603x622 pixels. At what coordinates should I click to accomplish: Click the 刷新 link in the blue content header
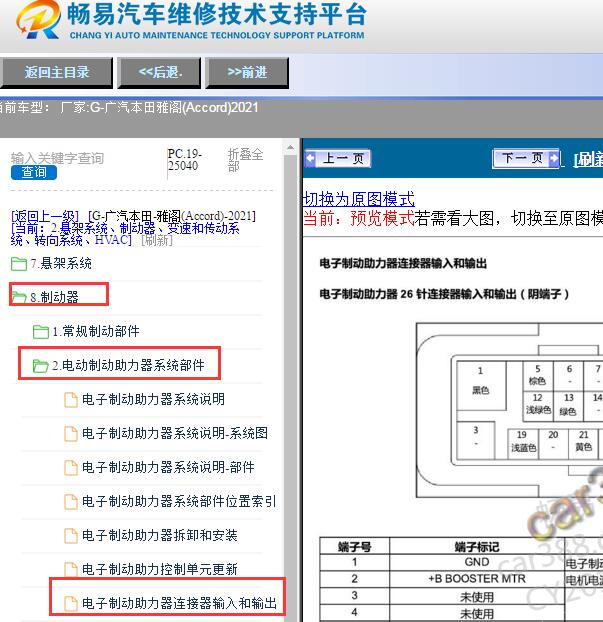(588, 159)
